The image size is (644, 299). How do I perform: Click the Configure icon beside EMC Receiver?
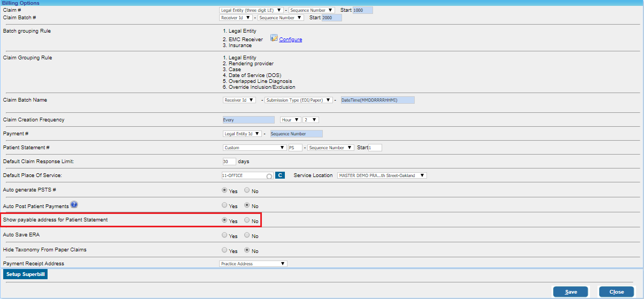[274, 39]
